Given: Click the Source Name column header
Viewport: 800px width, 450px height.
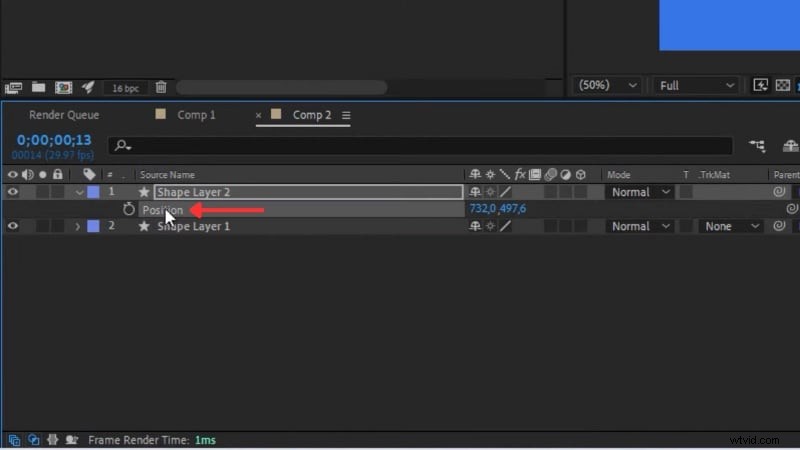Looking at the screenshot, I should pyautogui.click(x=167, y=175).
